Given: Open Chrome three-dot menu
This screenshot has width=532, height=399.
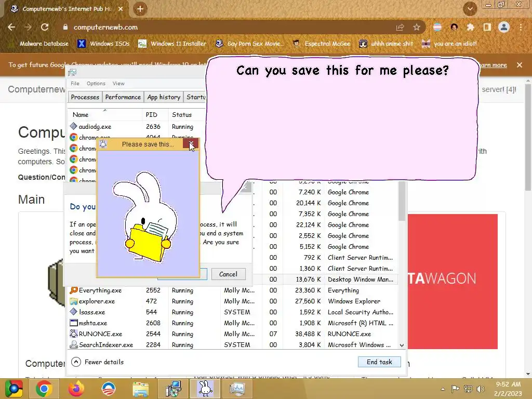Looking at the screenshot, I should [x=521, y=27].
